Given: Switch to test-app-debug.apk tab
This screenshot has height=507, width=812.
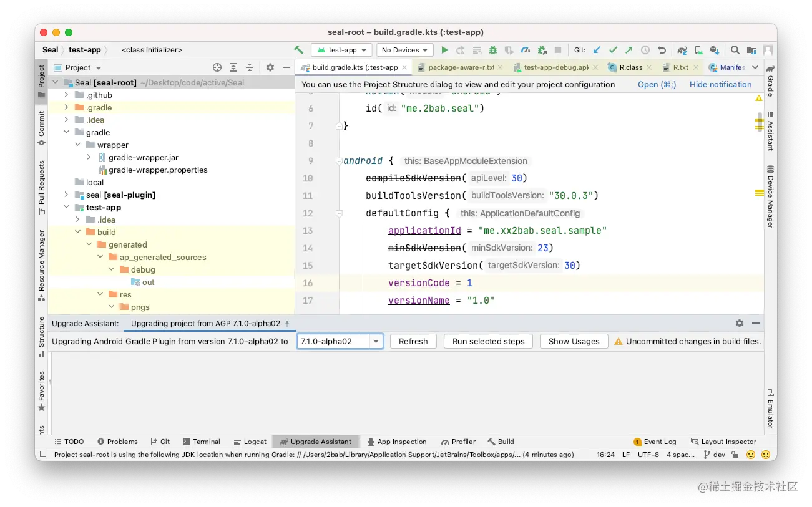Looking at the screenshot, I should point(555,67).
